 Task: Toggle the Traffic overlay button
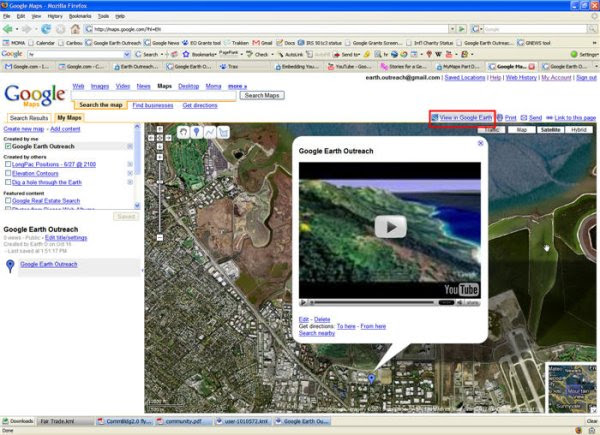click(x=492, y=130)
